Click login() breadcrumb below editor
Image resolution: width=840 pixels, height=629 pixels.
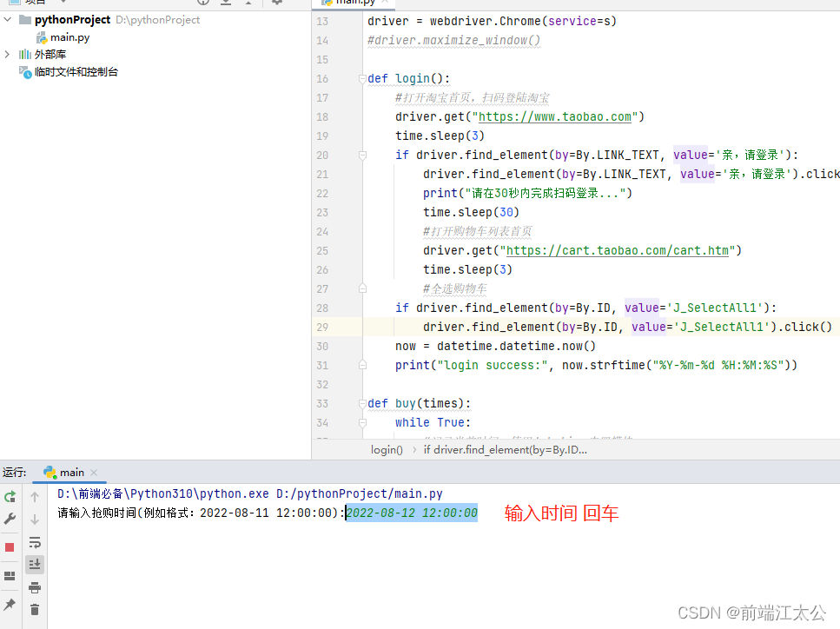pos(387,450)
